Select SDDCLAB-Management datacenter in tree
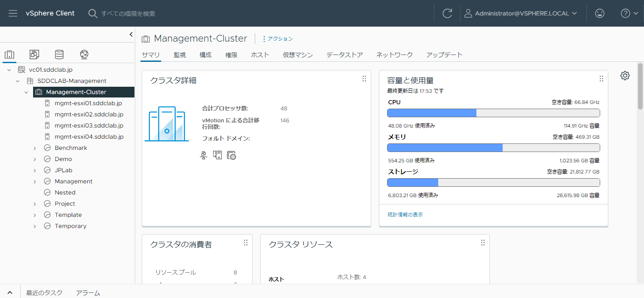The image size is (644, 298). tap(72, 81)
